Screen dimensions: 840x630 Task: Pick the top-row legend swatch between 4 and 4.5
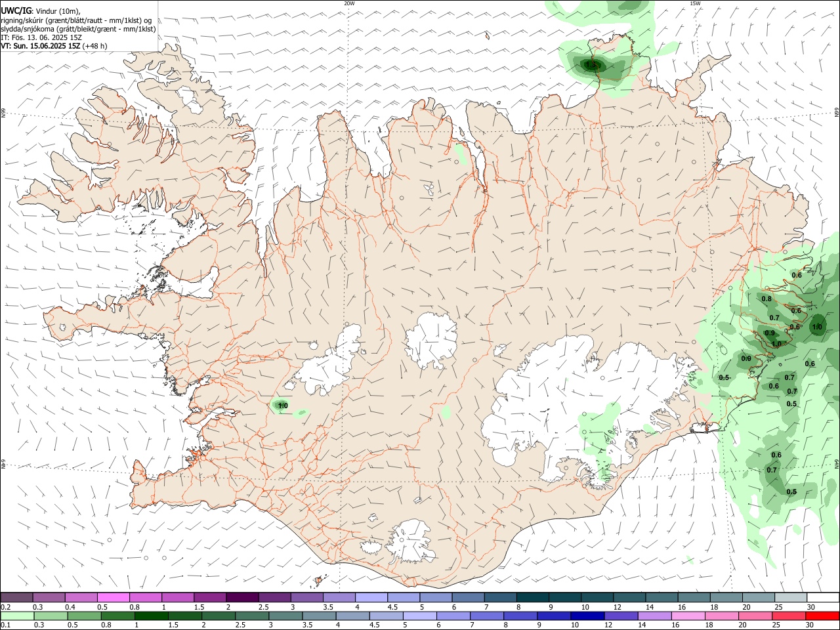coord(371,597)
